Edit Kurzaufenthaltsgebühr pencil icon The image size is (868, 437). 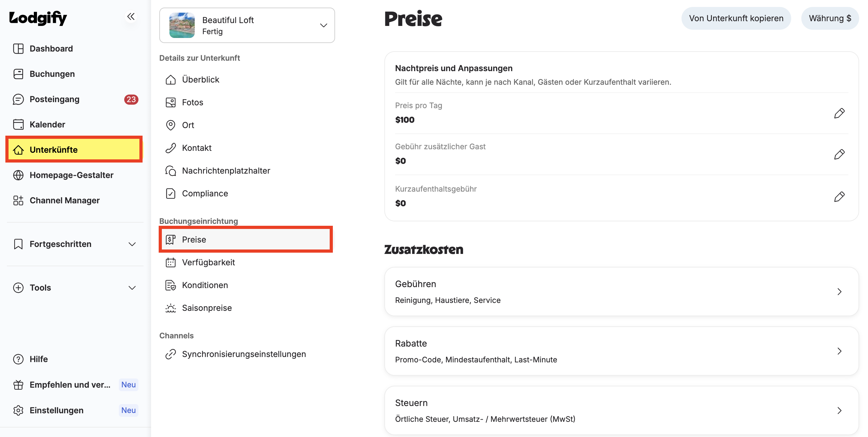point(839,197)
